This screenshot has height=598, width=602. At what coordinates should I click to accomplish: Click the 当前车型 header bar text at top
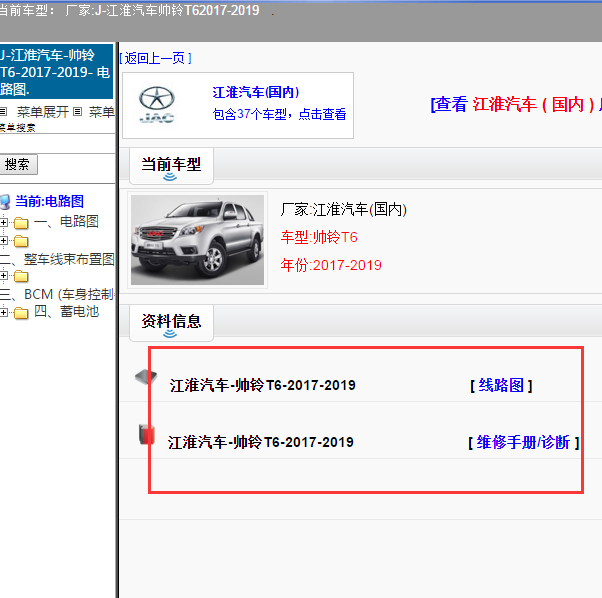tap(130, 10)
